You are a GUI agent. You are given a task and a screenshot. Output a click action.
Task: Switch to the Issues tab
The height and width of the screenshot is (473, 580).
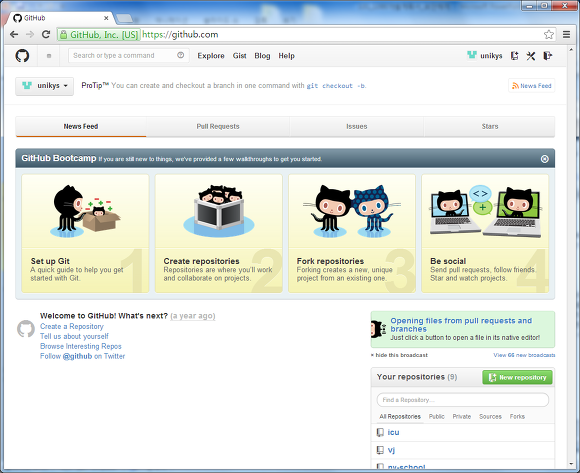tap(357, 126)
